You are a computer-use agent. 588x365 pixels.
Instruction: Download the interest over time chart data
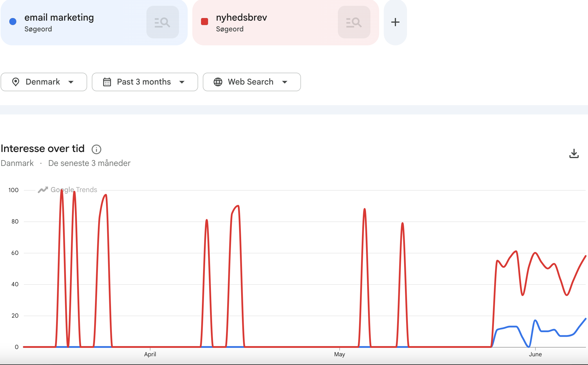tap(574, 153)
